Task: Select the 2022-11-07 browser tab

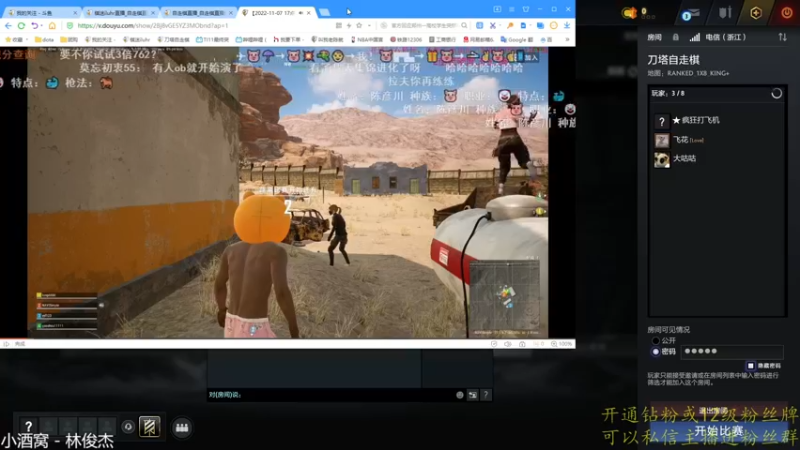Action: pos(277,12)
